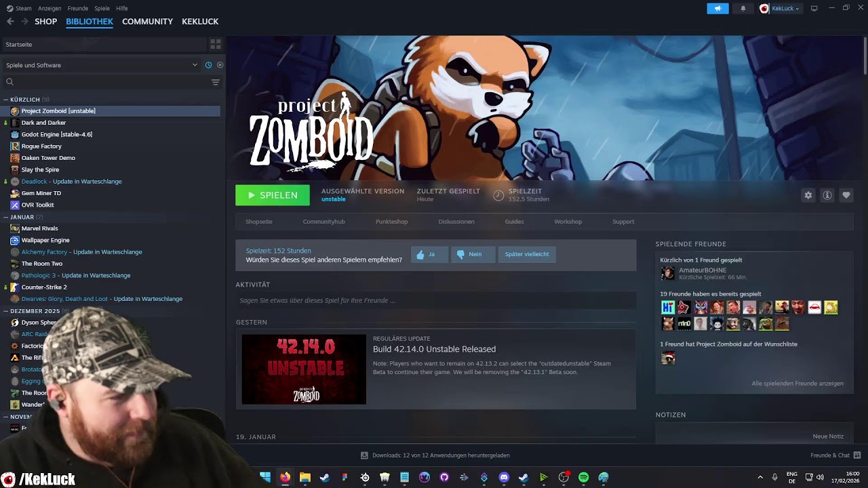Open the downloads icon in the bottom bar
Viewport: 868px width, 488px height.
(x=364, y=455)
